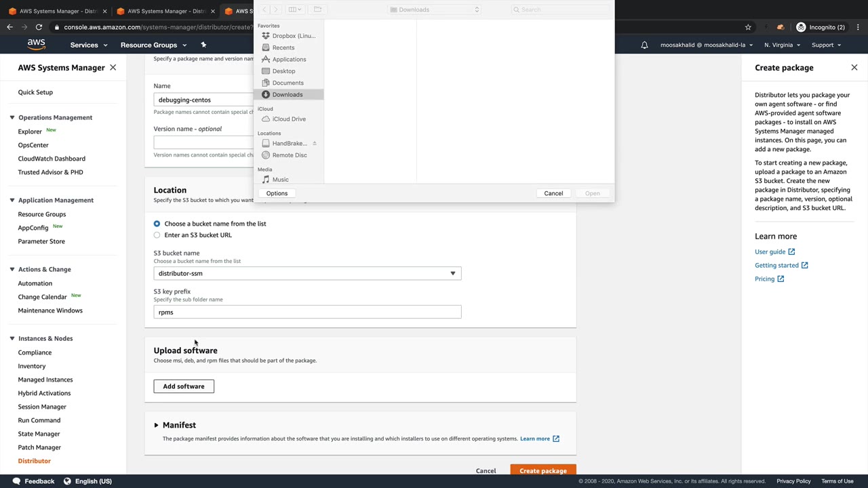868x488 pixels.
Task: Change language from English (US)
Action: (x=88, y=481)
